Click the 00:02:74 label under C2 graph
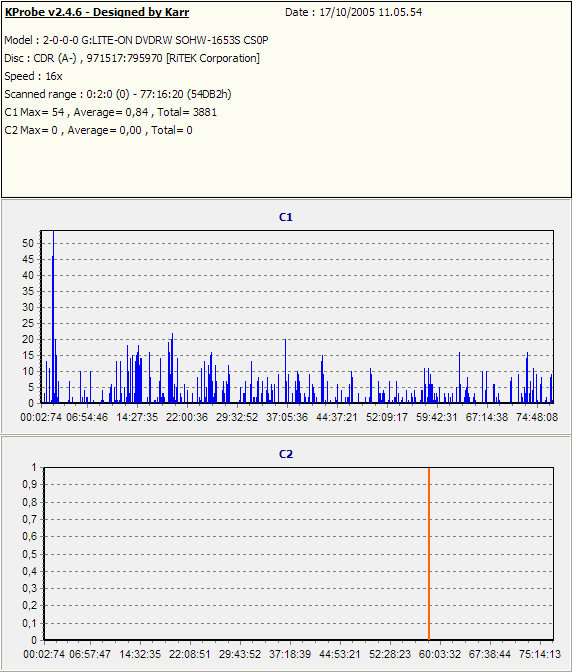This screenshot has width=572, height=672. 44,654
